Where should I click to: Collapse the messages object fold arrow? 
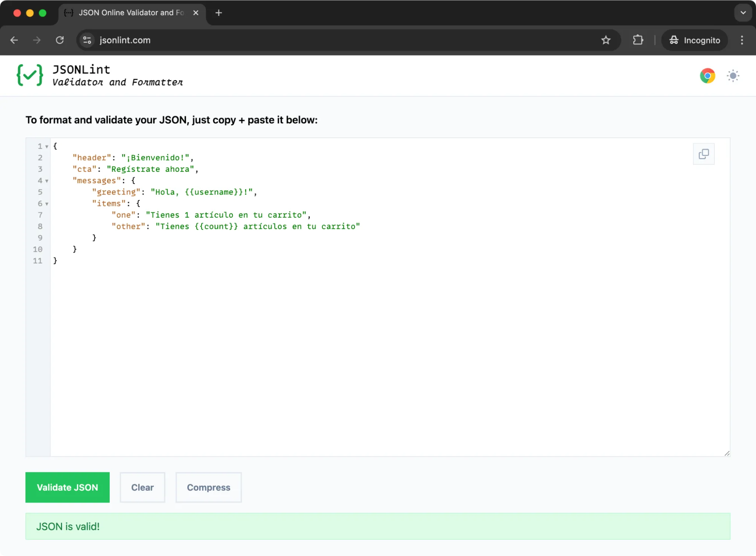[47, 181]
